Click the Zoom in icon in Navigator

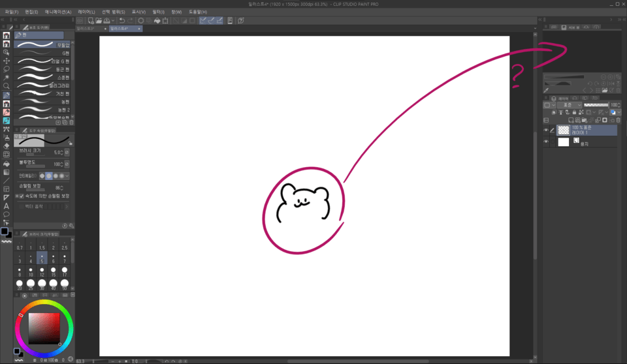[610, 77]
